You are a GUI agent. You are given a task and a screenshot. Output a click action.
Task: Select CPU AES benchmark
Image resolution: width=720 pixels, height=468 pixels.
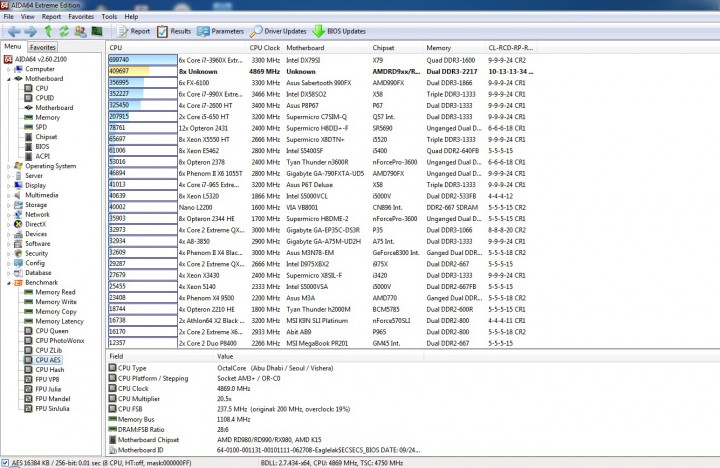(48, 360)
